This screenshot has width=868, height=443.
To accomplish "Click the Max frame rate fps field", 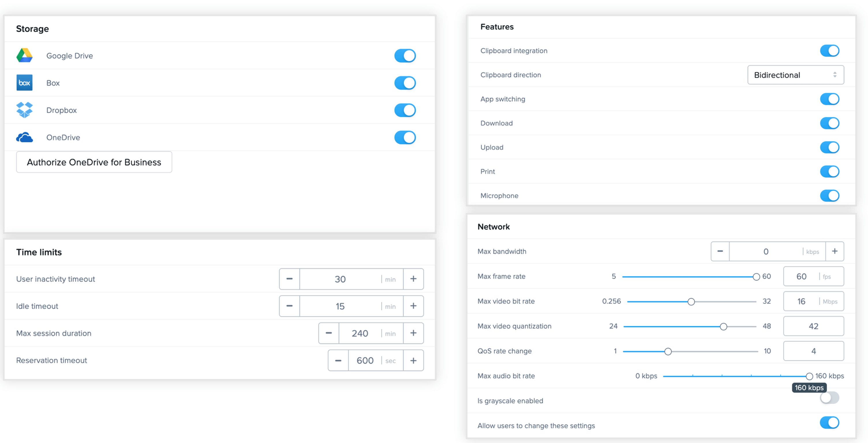I will coord(802,277).
